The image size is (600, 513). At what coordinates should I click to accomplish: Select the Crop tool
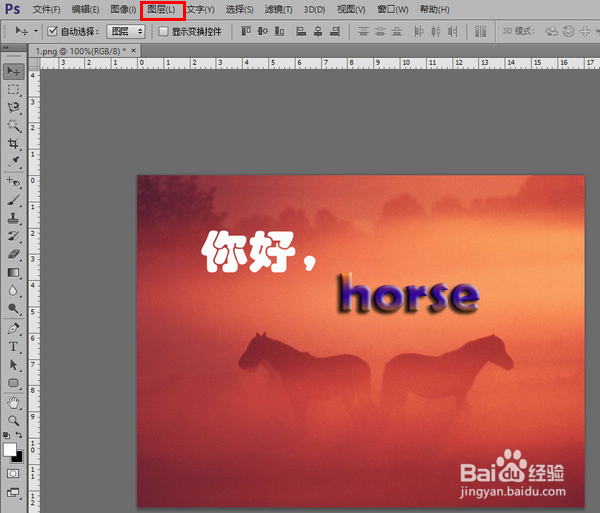click(13, 144)
